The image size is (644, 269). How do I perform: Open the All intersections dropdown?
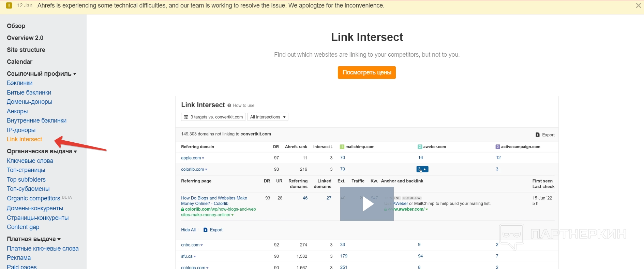268,117
